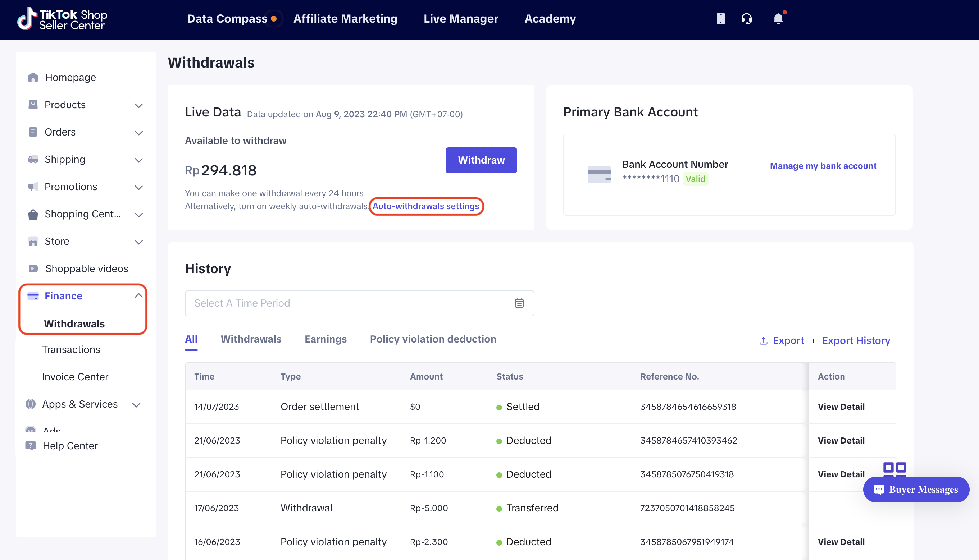The width and height of the screenshot is (979, 560).
Task: Click the calendar icon in the time period field
Action: [x=519, y=303]
